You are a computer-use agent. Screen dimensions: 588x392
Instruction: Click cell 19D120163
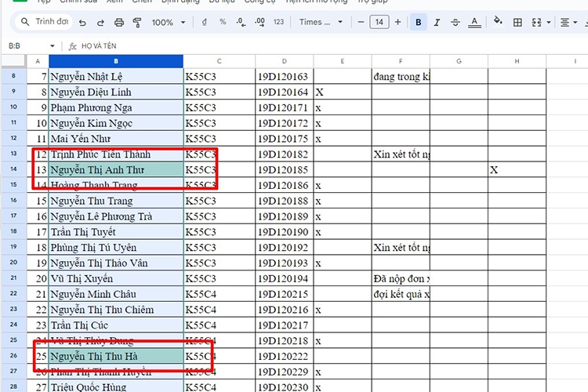coord(285,77)
